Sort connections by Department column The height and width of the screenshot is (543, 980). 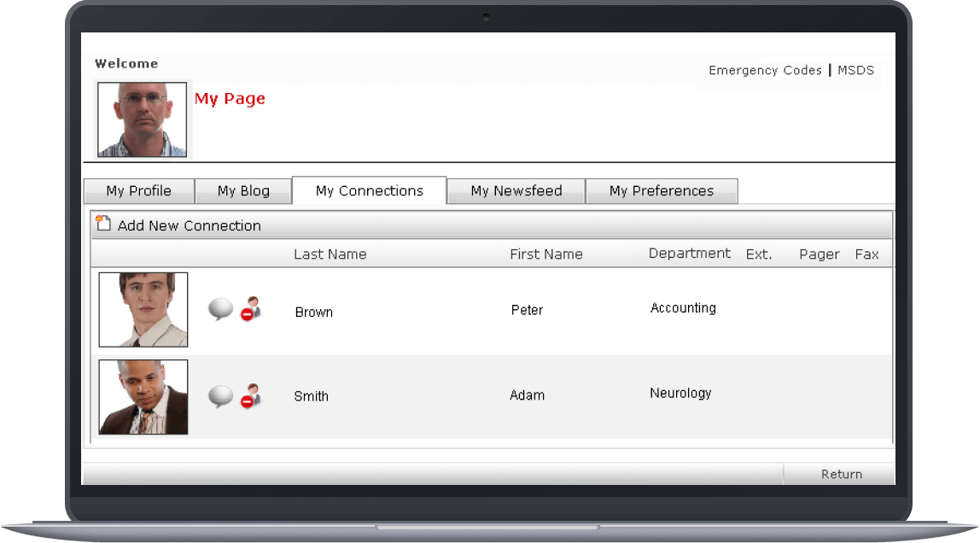(690, 253)
